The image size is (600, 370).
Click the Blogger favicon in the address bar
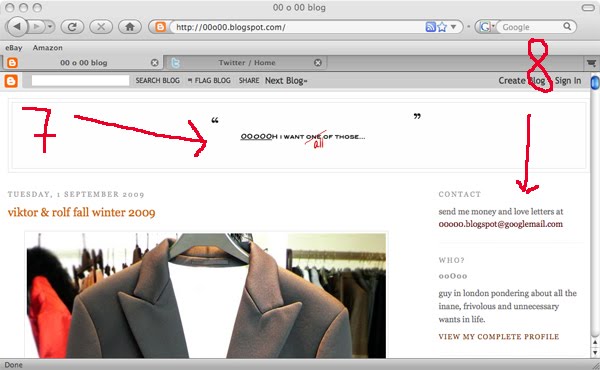click(x=160, y=27)
